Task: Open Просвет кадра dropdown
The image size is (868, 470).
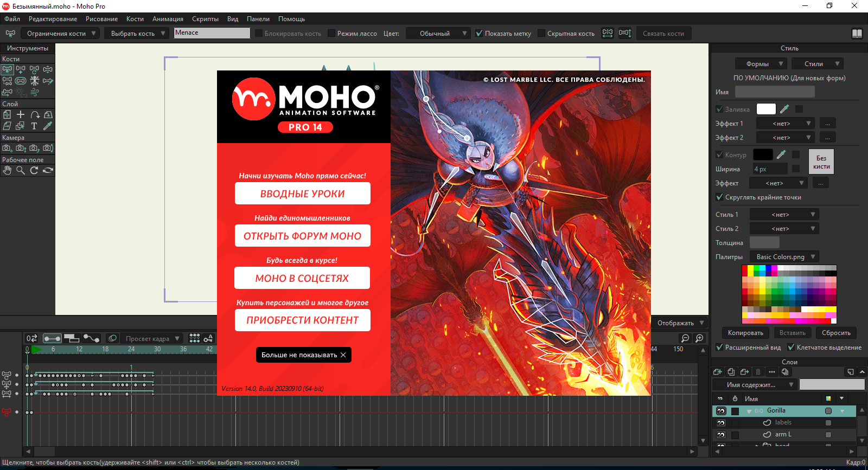Action: pos(151,338)
